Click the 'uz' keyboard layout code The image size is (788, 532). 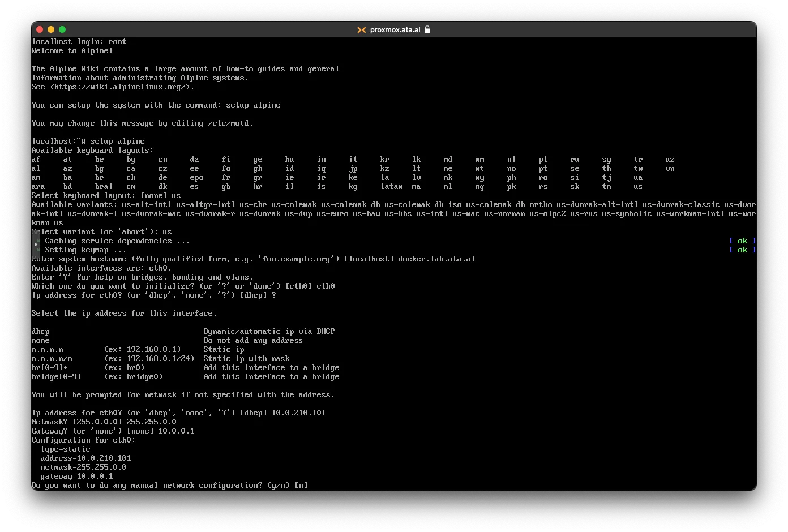[x=670, y=160]
